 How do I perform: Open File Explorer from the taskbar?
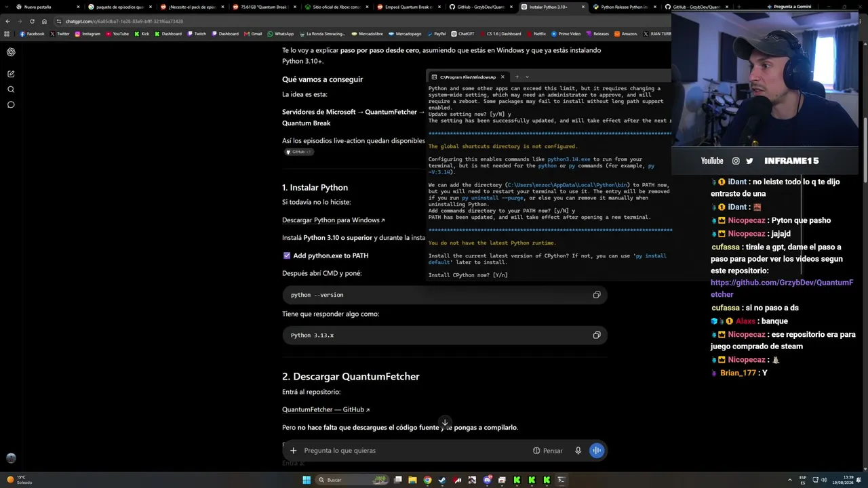click(x=412, y=480)
